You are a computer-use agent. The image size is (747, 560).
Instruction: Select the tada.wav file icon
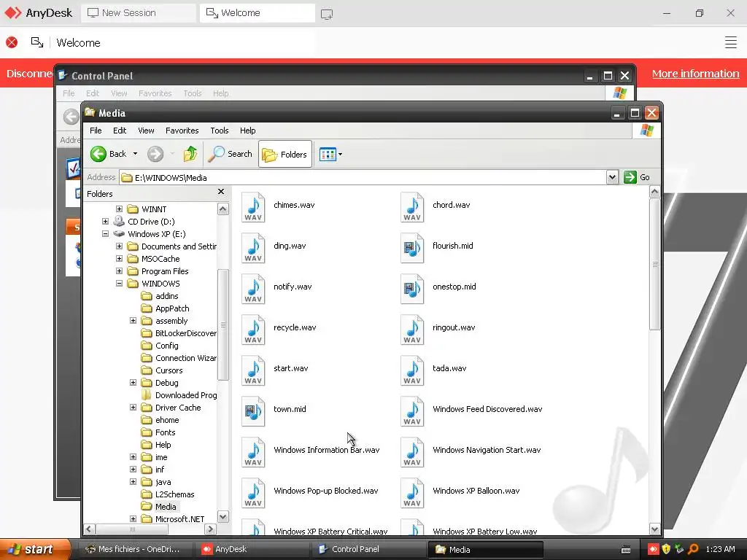(x=412, y=370)
